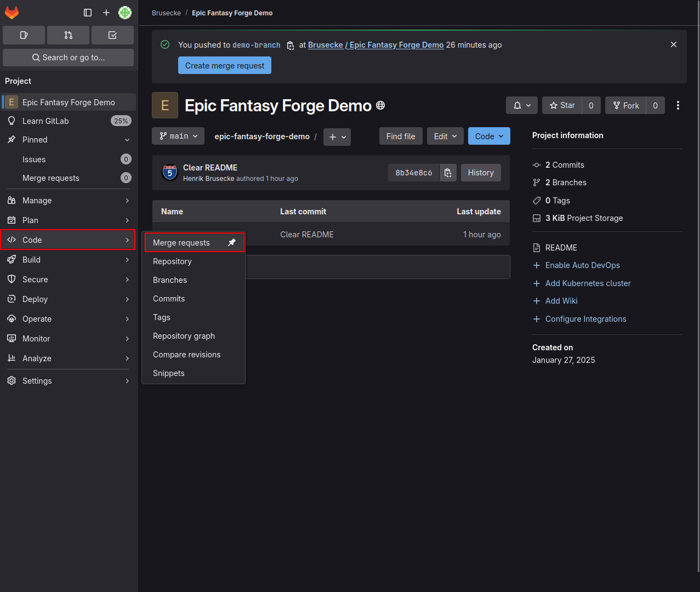Open the main branch selector dropdown
The width and height of the screenshot is (700, 592).
pos(178,136)
